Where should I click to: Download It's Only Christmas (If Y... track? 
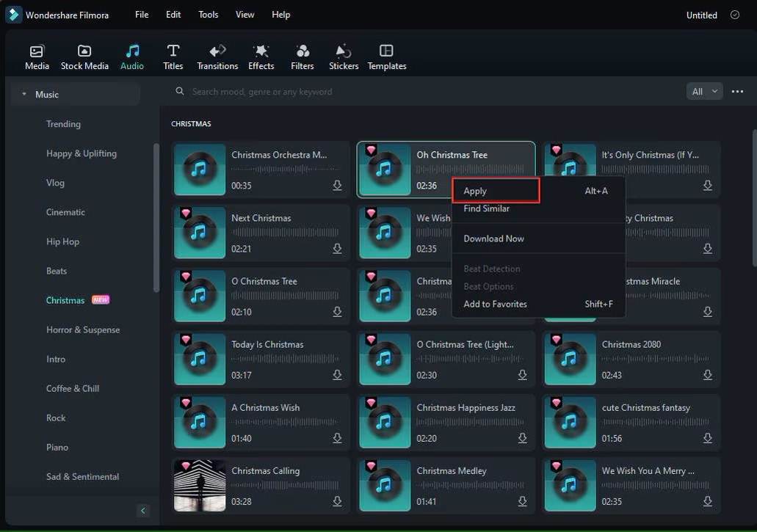707,185
